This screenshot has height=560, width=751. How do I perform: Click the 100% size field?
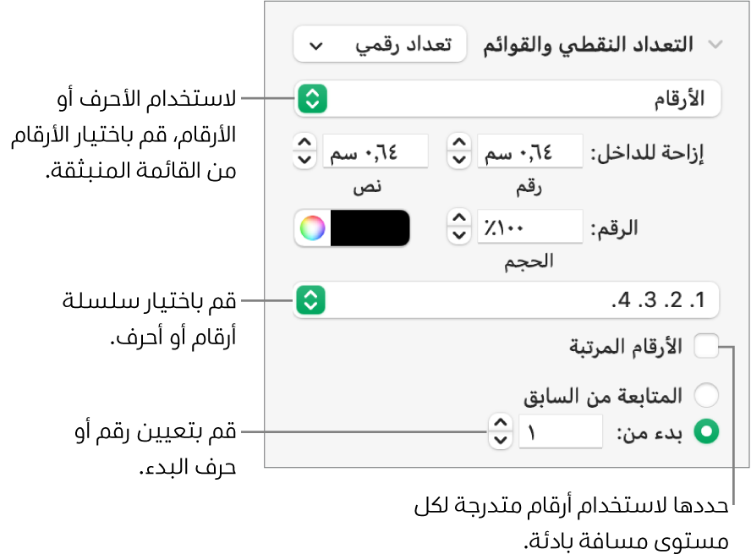(531, 228)
